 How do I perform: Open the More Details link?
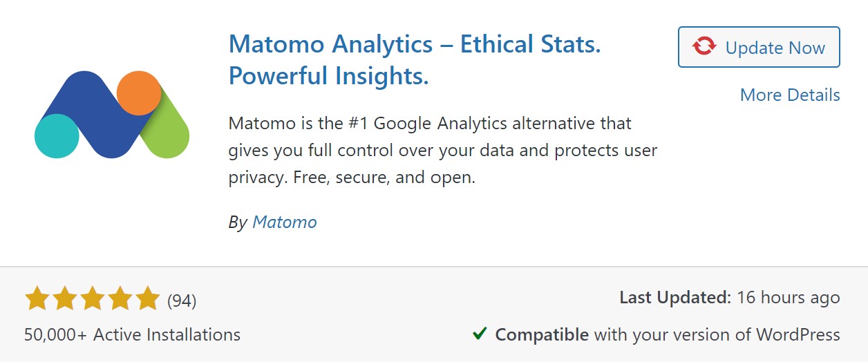790,95
